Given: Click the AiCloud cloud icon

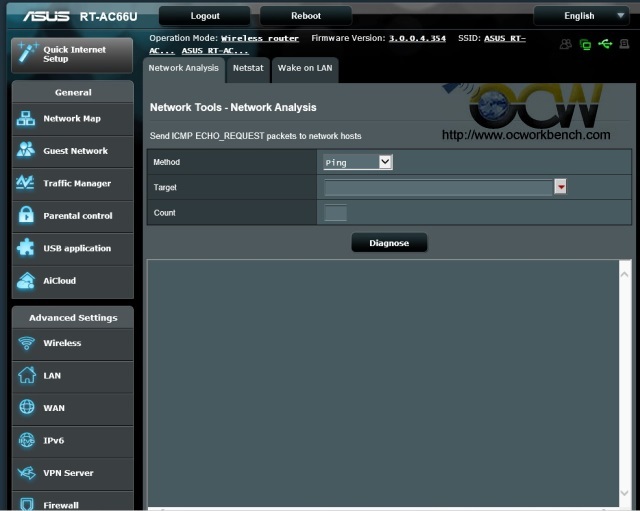Looking at the screenshot, I should [26, 280].
